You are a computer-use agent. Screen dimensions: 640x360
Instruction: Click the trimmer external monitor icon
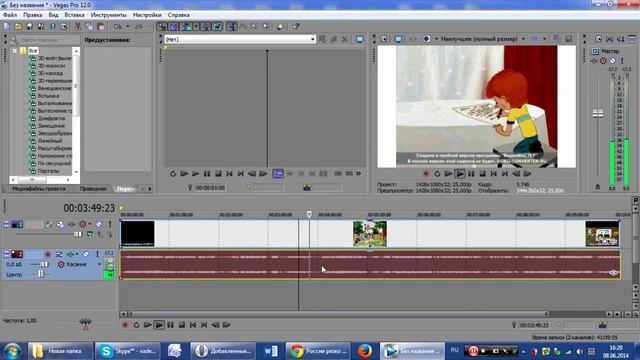point(360,39)
